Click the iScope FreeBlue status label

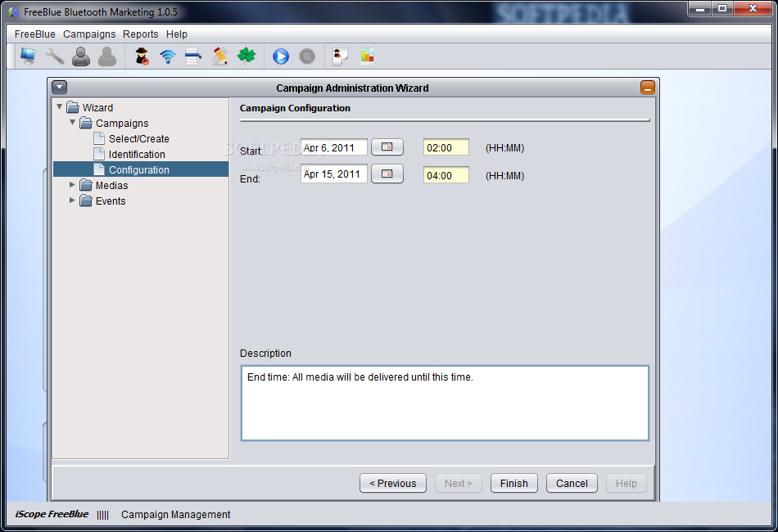click(52, 514)
